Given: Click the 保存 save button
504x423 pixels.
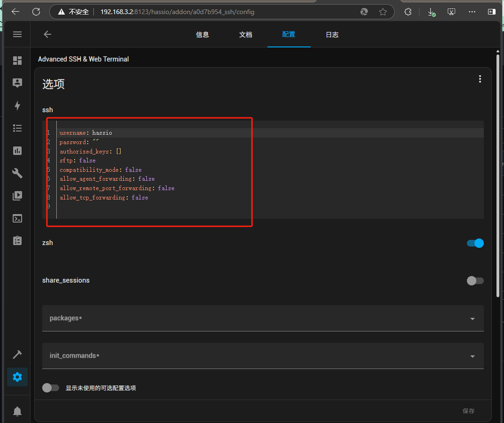Looking at the screenshot, I should [x=468, y=411].
